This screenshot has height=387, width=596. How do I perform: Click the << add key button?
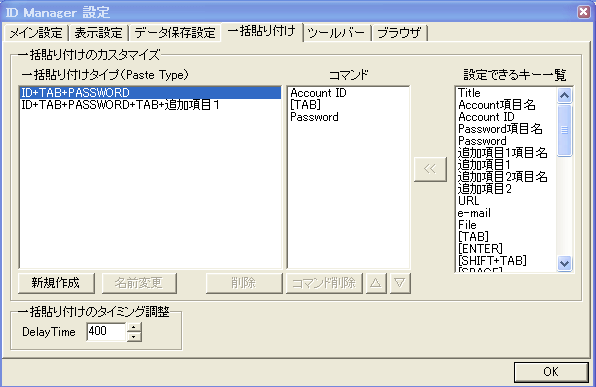[430, 169]
